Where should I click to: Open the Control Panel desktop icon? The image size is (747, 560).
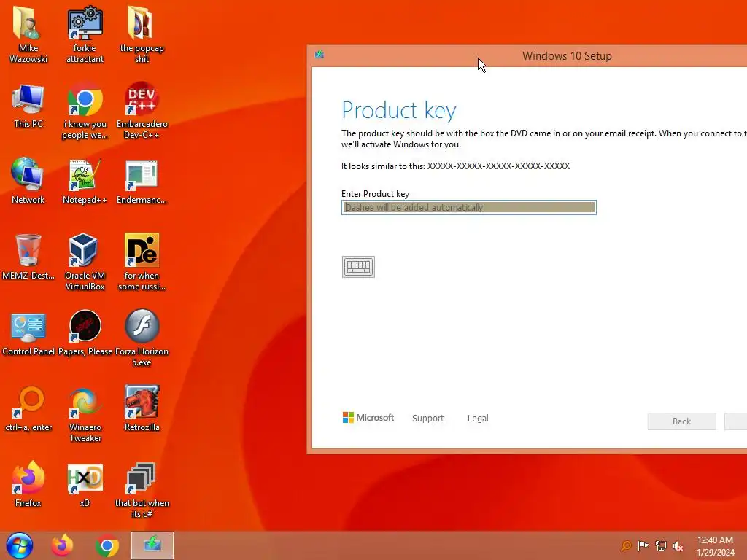click(28, 332)
